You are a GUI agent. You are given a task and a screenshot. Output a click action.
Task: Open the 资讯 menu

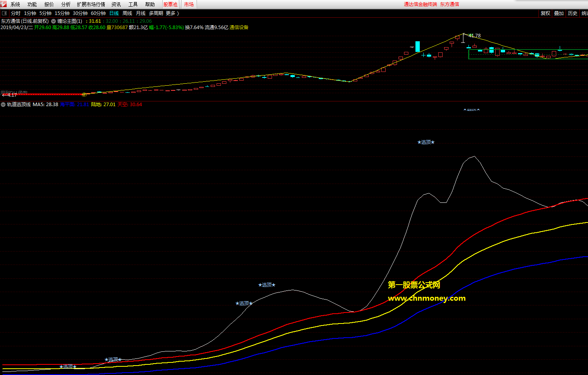116,4
